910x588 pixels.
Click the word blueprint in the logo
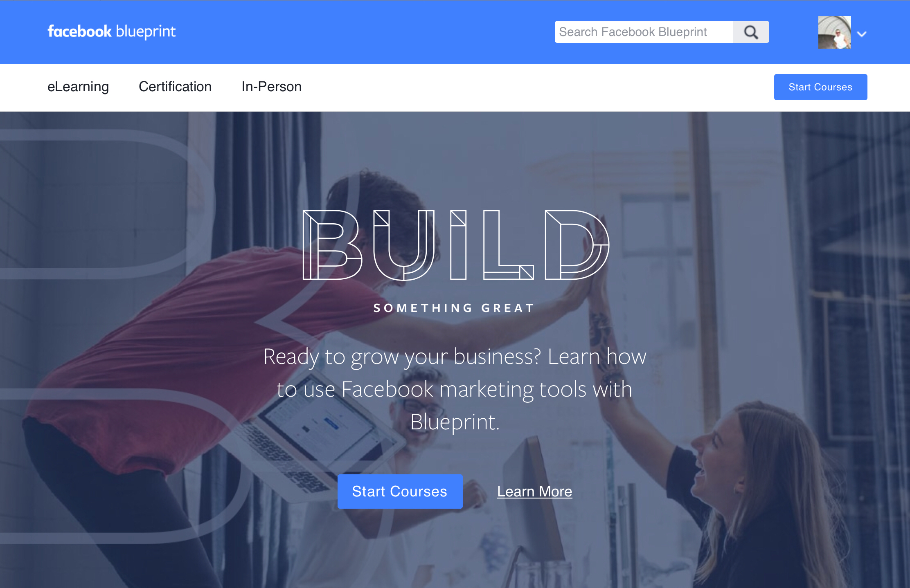click(146, 32)
